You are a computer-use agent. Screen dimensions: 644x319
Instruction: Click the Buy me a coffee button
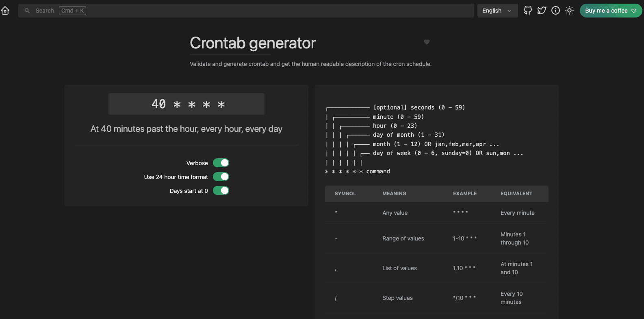(x=611, y=11)
